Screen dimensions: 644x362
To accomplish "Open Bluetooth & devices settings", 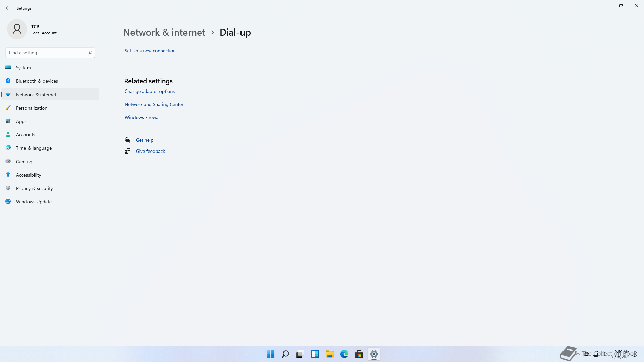I will point(50,81).
